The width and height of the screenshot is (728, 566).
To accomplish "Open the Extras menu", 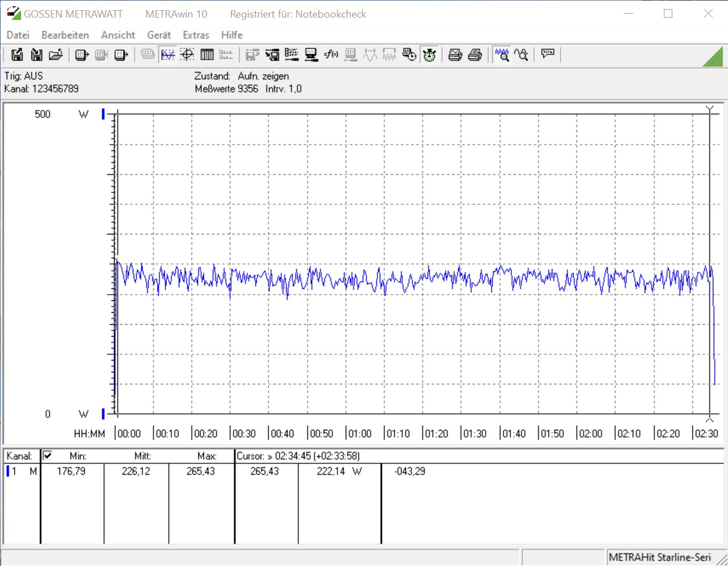I will 196,35.
